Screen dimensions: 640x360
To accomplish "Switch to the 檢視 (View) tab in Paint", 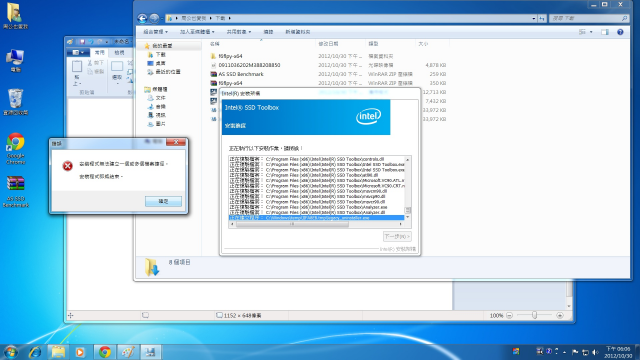I will (x=119, y=53).
